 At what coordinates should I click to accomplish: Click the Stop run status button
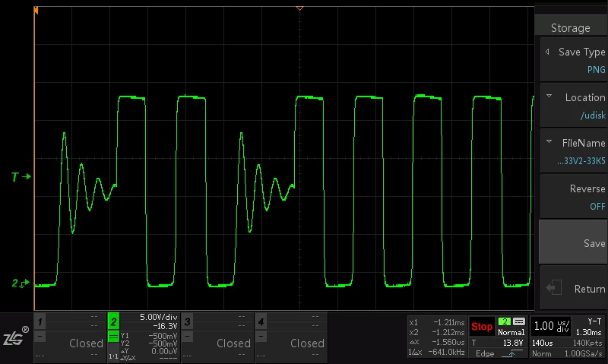[482, 327]
